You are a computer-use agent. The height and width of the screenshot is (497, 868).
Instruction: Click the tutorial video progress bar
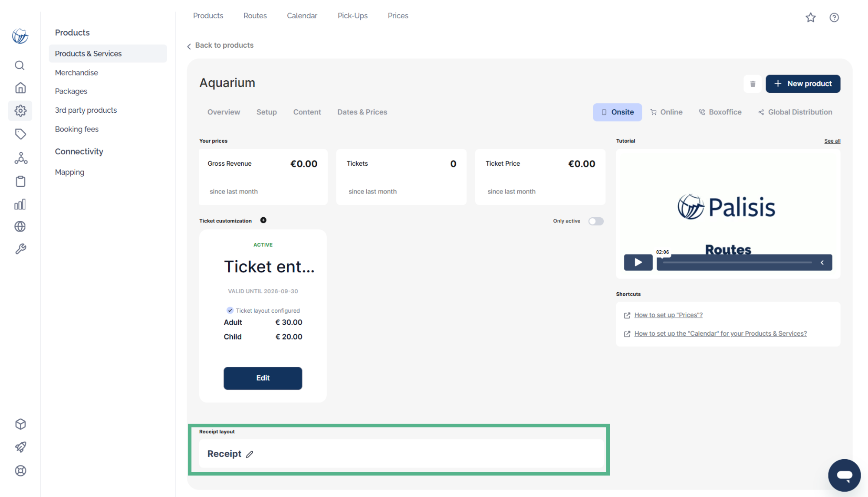pyautogui.click(x=737, y=262)
